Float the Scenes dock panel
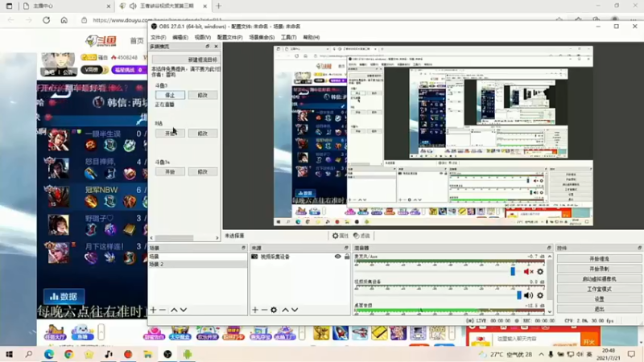Image resolution: width=644 pixels, height=362 pixels. click(244, 248)
